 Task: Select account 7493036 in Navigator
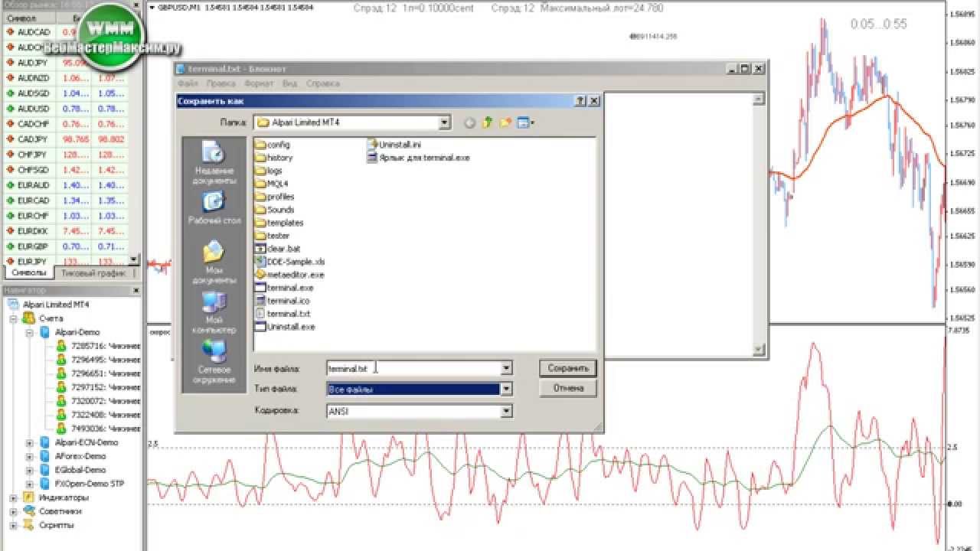click(x=99, y=429)
